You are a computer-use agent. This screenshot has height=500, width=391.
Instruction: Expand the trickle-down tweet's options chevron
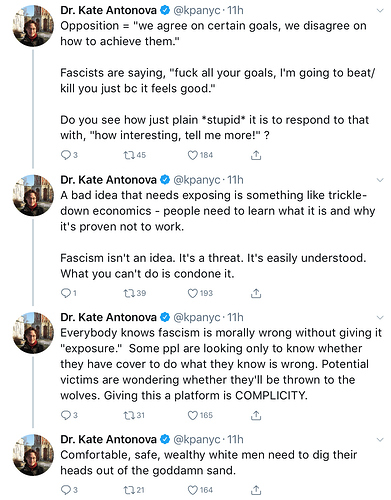click(x=380, y=180)
